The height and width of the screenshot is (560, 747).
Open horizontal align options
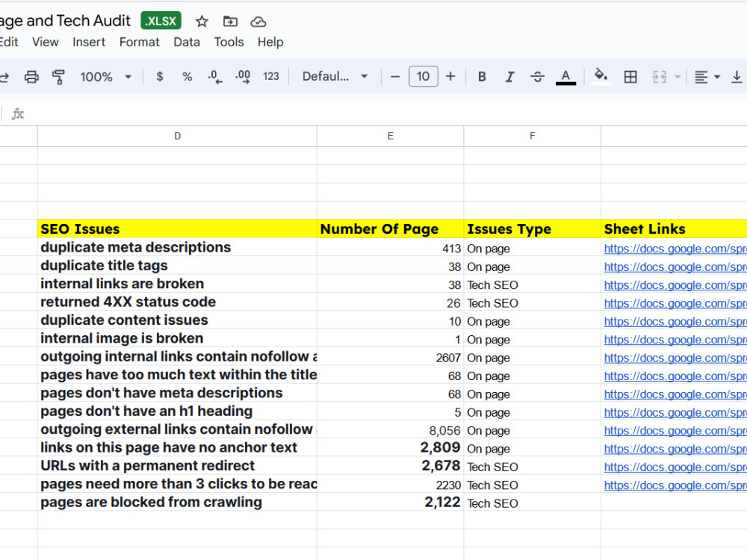pos(707,77)
